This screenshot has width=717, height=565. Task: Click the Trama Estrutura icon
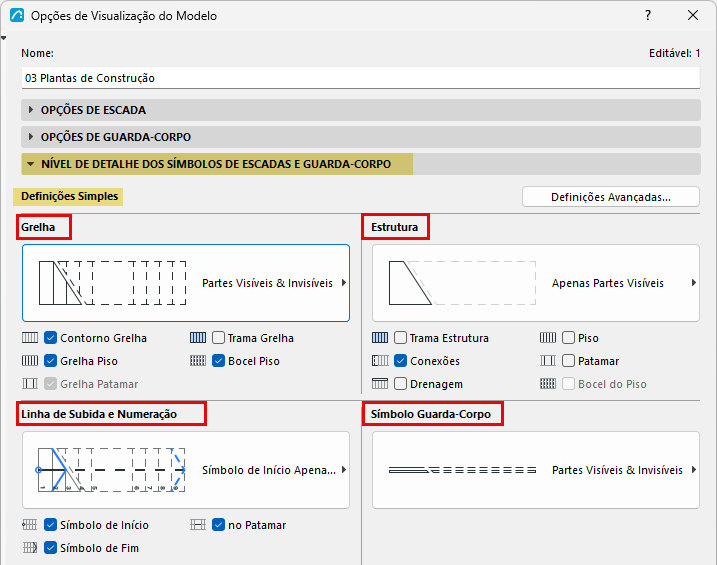coord(380,338)
